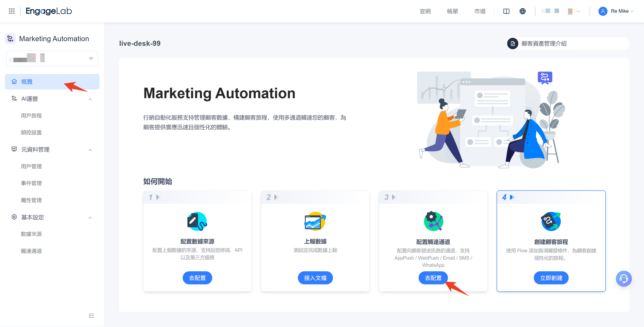Open the 帳單 link in header
This screenshot has height=327, width=644.
click(453, 11)
